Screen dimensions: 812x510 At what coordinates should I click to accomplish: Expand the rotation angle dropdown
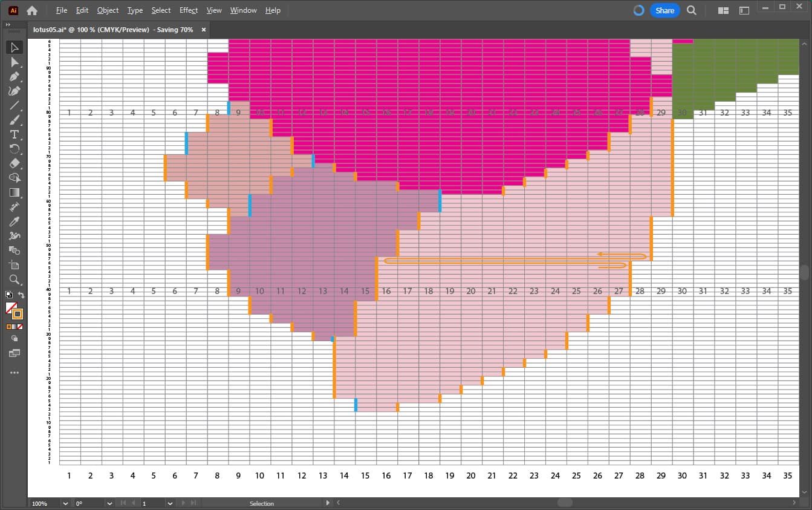[x=109, y=503]
